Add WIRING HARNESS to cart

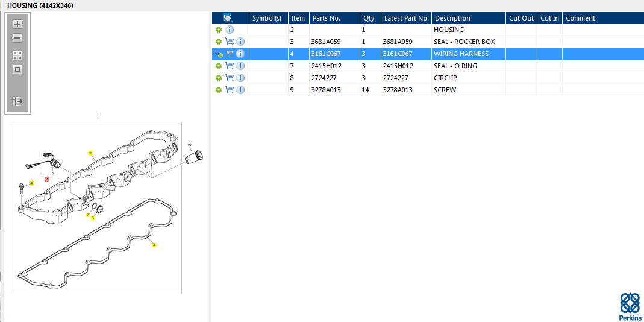click(230, 54)
